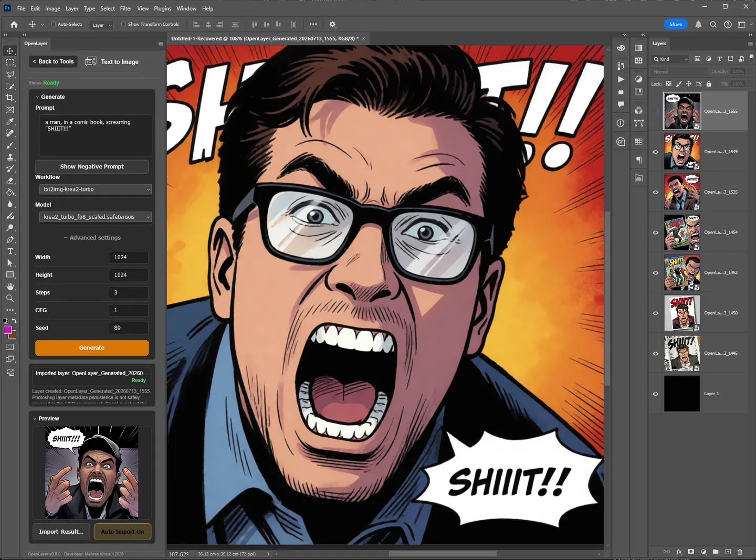Open the notifications bell
Image resolution: width=756 pixels, height=560 pixels.
point(698,24)
